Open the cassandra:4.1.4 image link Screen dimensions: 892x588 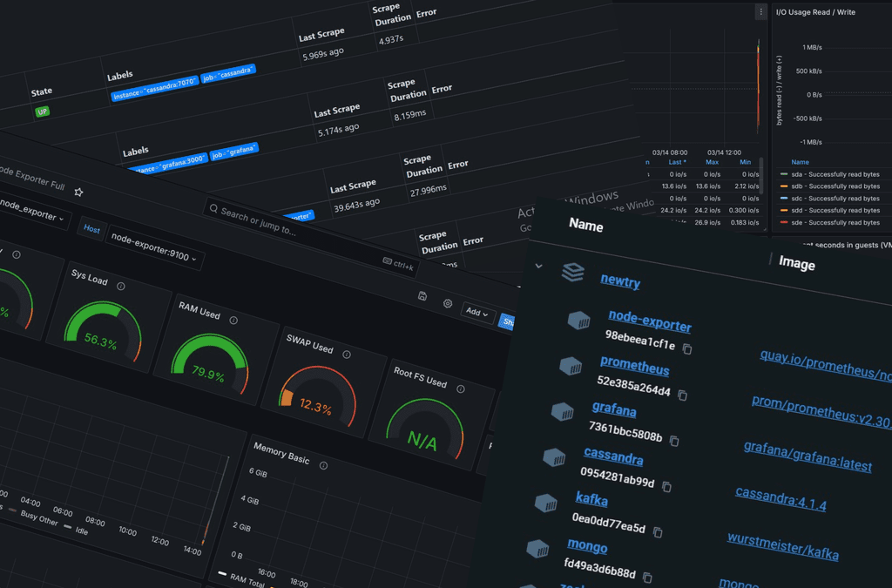[x=780, y=499]
